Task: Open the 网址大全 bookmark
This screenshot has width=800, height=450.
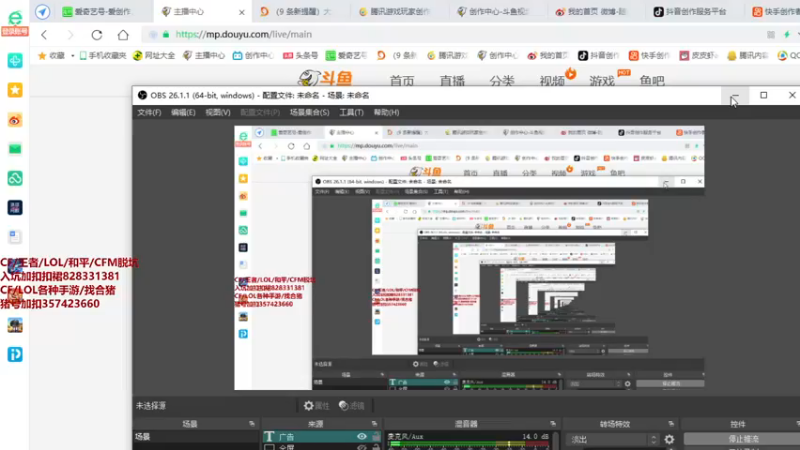Action: tap(154, 56)
